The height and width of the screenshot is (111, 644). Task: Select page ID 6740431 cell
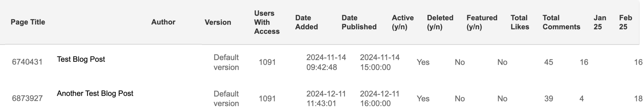click(27, 62)
